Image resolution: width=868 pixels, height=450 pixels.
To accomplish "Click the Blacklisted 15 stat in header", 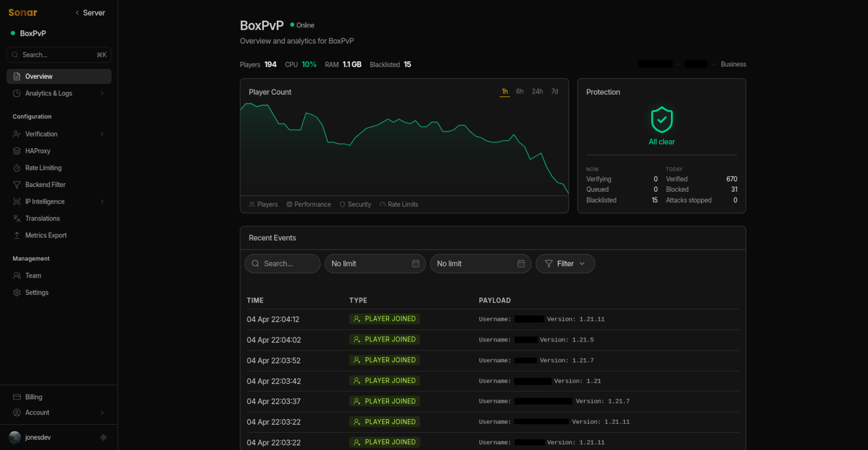I will (391, 64).
